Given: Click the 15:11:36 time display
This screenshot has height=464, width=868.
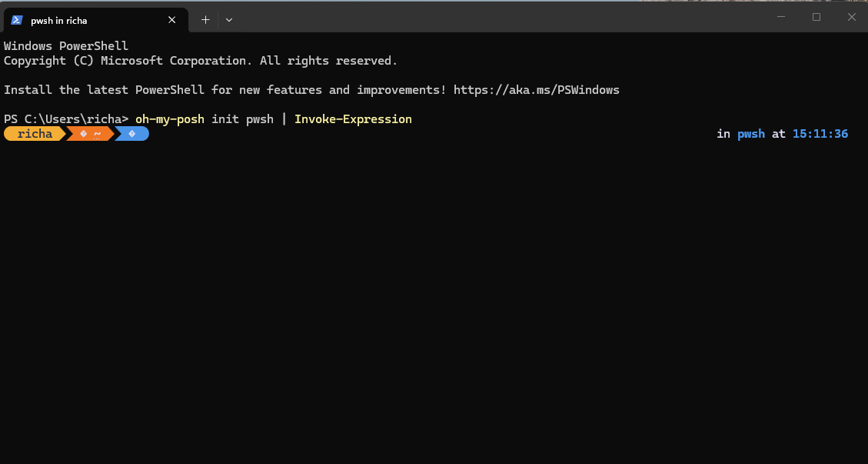Looking at the screenshot, I should coord(820,134).
